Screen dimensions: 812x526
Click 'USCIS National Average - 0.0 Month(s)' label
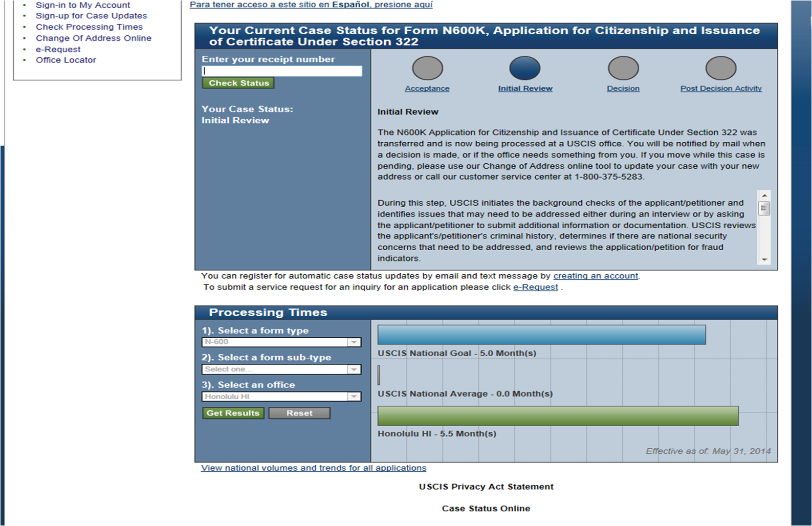465,394
